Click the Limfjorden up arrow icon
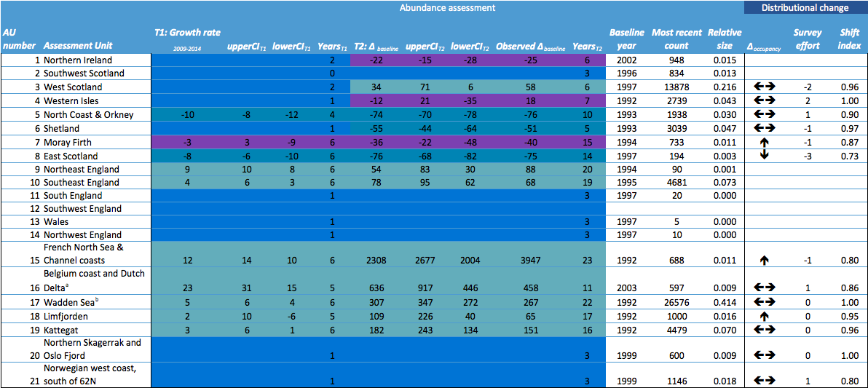Viewport: 868px width, 388px height. (x=765, y=316)
